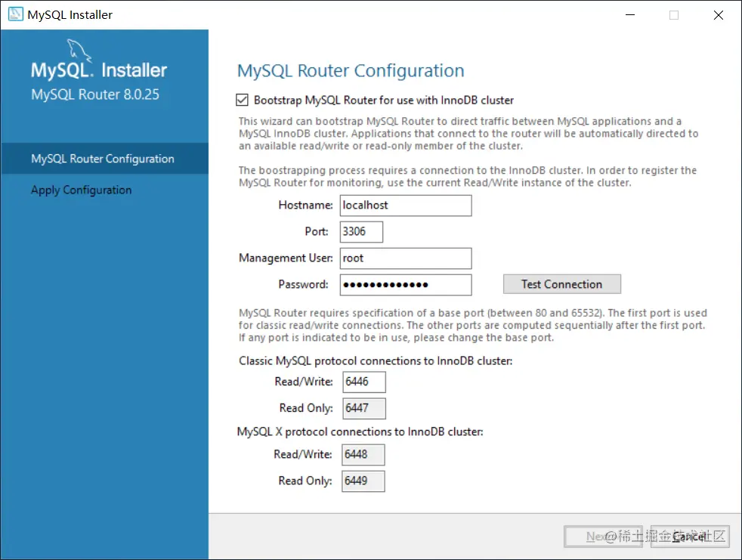Click the Management User field containing root
The height and width of the screenshot is (560, 742).
coord(406,258)
